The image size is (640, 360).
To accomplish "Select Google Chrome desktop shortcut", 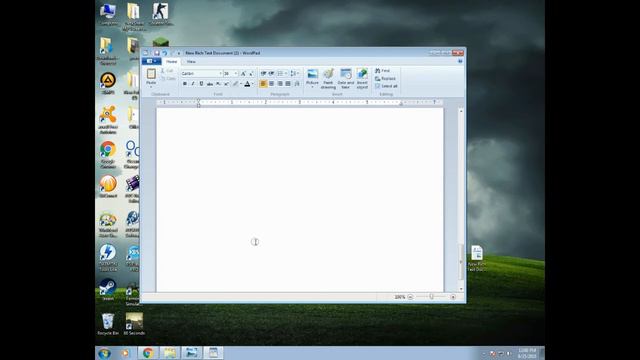I will point(108,154).
